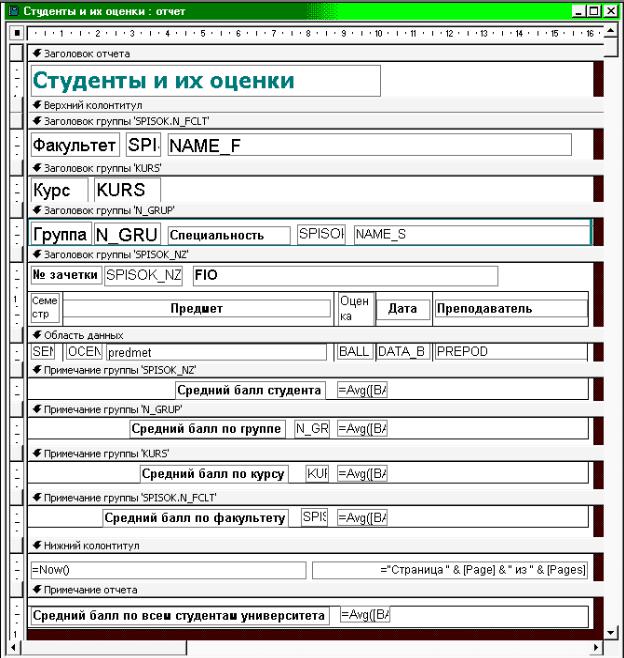Select 'Примечание группы SPISOK.N_FCLT' section bar

coord(316,498)
